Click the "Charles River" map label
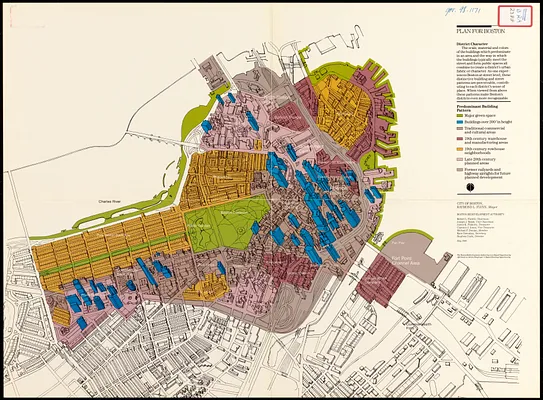543x400 pixels. (109, 201)
